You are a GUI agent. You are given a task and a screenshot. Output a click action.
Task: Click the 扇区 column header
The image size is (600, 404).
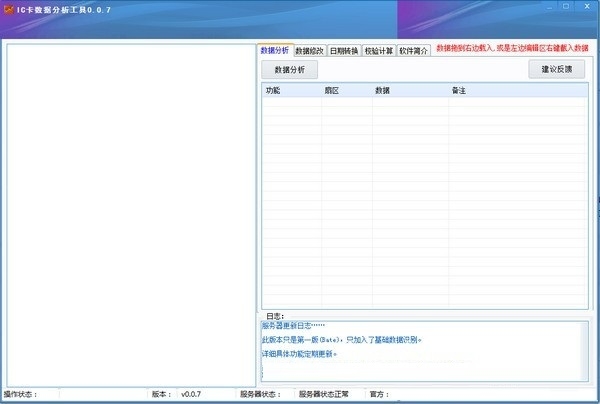click(x=347, y=90)
